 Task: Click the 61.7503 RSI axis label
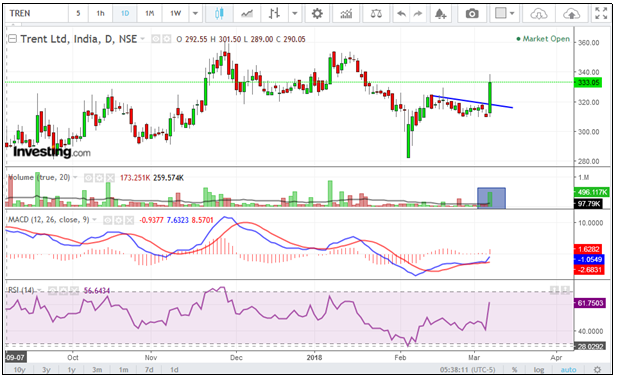(590, 303)
